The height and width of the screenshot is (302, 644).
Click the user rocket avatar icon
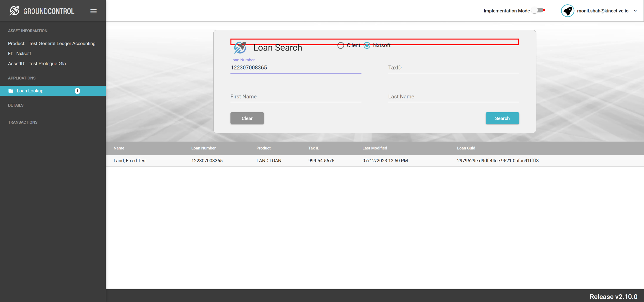click(567, 11)
